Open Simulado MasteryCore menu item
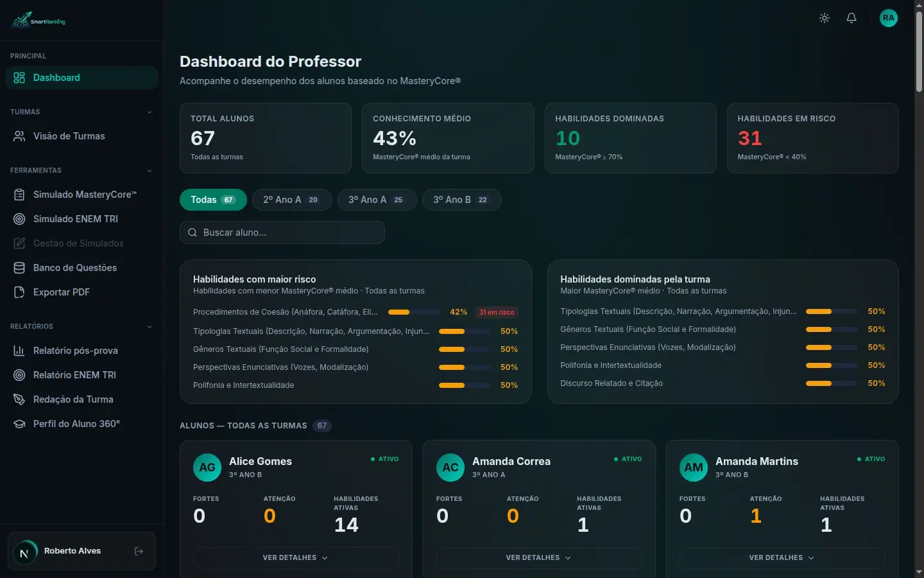 point(81,195)
